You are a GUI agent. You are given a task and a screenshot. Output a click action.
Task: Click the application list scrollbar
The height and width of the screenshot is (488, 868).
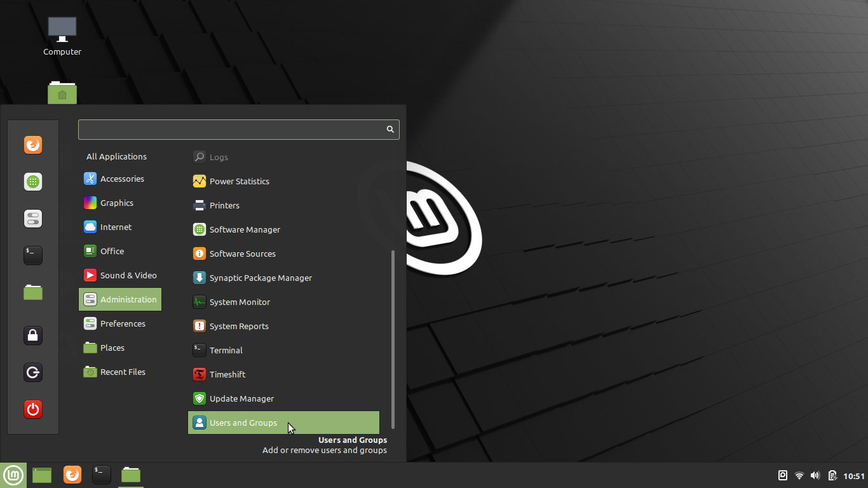click(393, 339)
